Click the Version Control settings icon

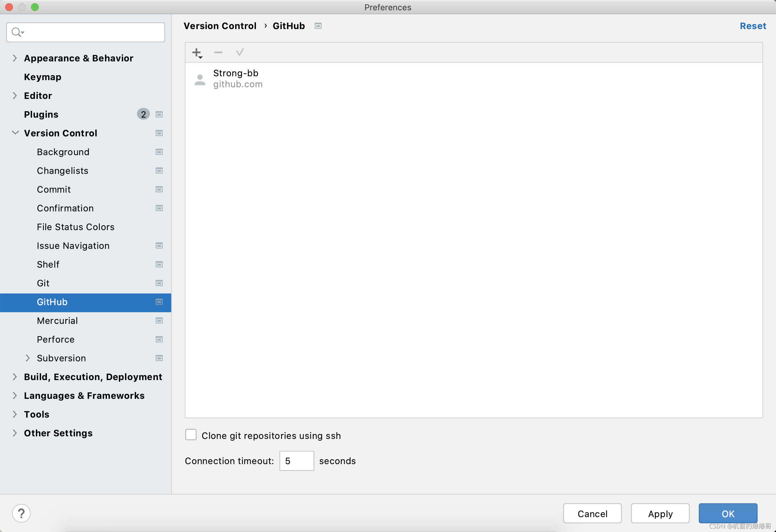159,133
